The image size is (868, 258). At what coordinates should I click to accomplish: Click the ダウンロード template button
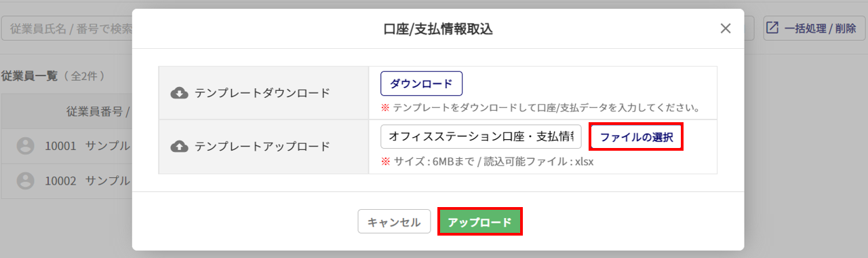pyautogui.click(x=421, y=84)
